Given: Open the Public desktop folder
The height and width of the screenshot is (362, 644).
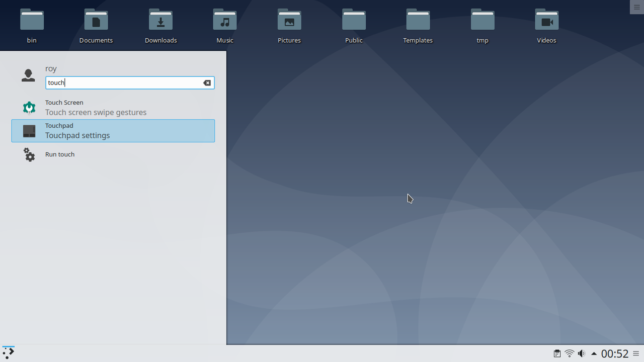Looking at the screenshot, I should 354,26.
